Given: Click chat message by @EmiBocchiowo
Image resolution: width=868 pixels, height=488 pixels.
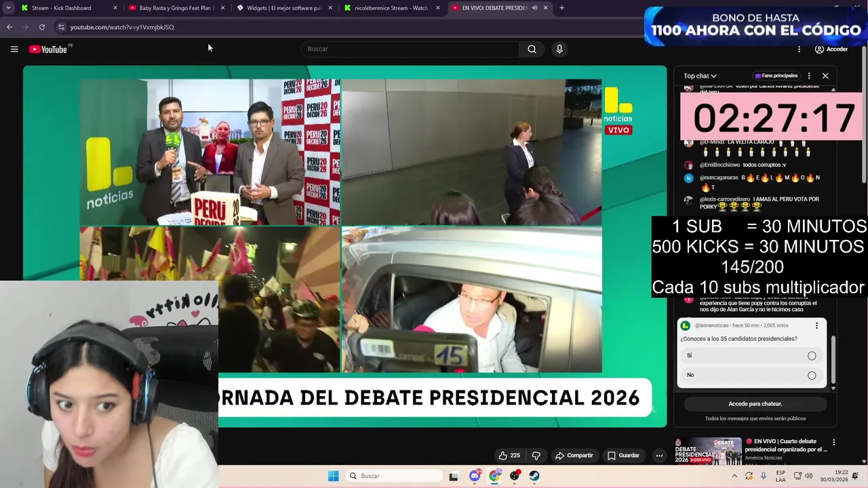Looking at the screenshot, I should click(743, 165).
